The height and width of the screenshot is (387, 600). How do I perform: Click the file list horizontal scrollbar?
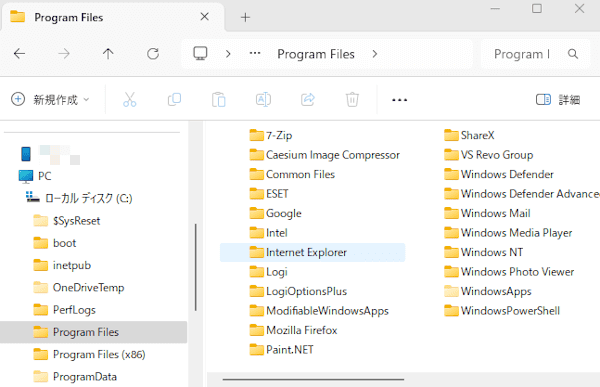pos(313,379)
